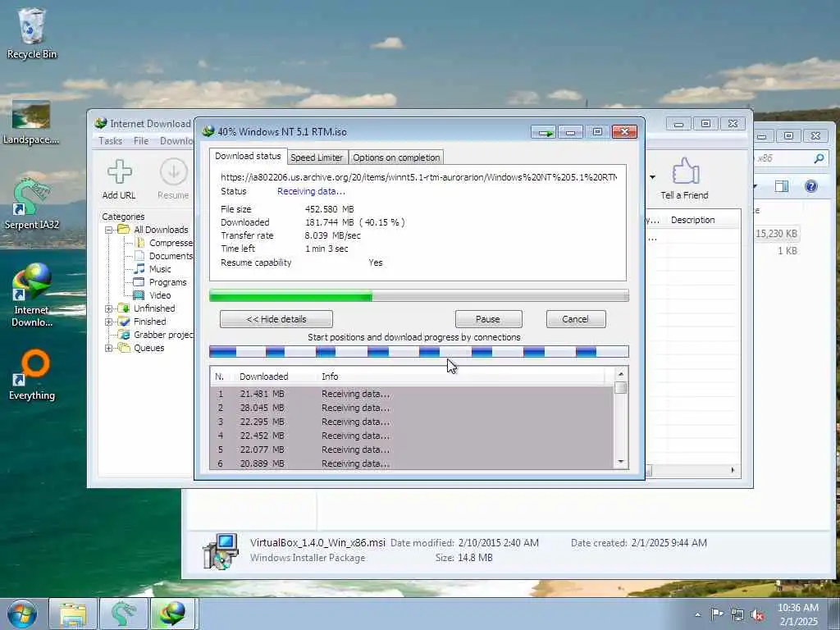Toggle the preview pane icon in Explorer

(782, 186)
